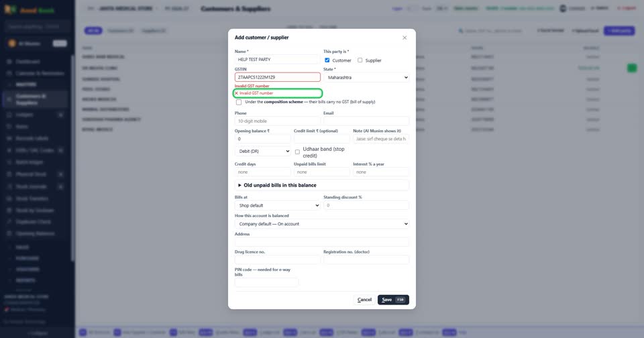
Task: Click the GSTIN input field
Action: pos(277,77)
